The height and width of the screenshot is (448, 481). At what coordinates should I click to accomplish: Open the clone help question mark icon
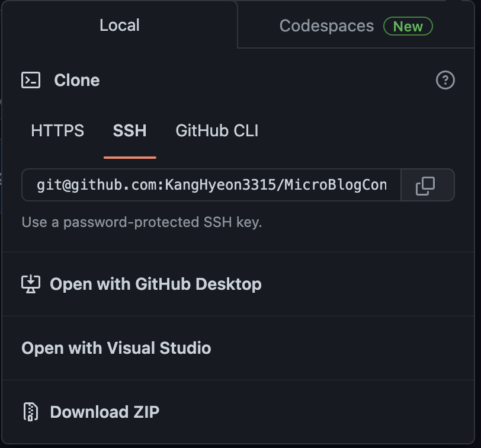(445, 80)
